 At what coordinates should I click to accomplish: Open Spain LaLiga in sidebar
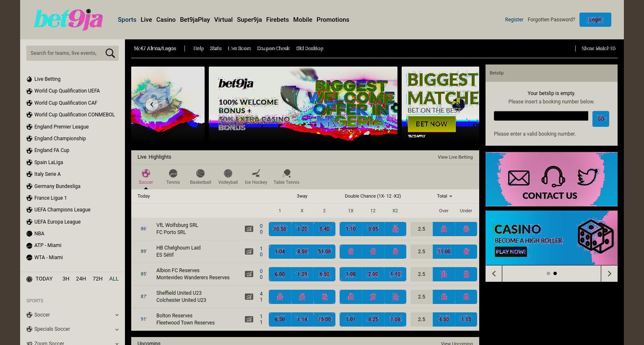(49, 162)
